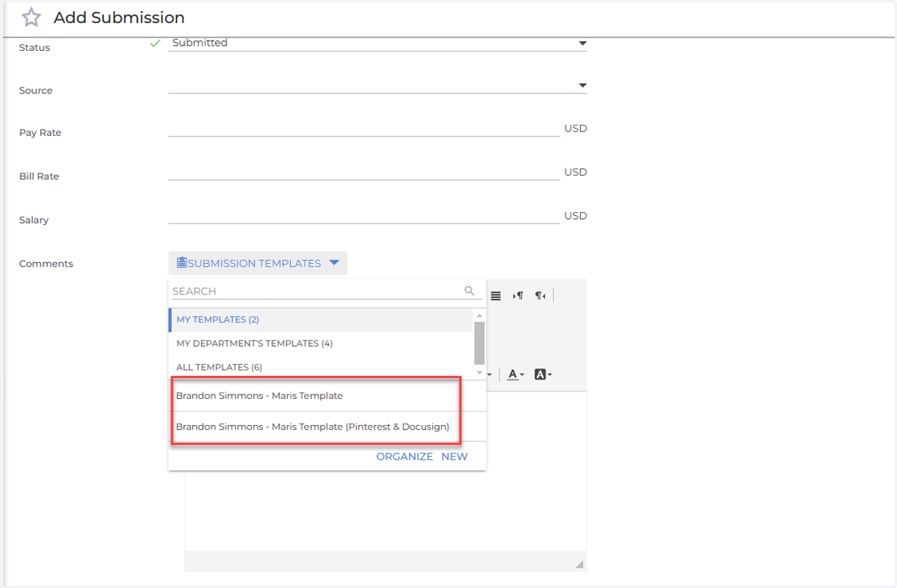Set right-to-left text direction icon
The height and width of the screenshot is (588, 897).
click(540, 296)
